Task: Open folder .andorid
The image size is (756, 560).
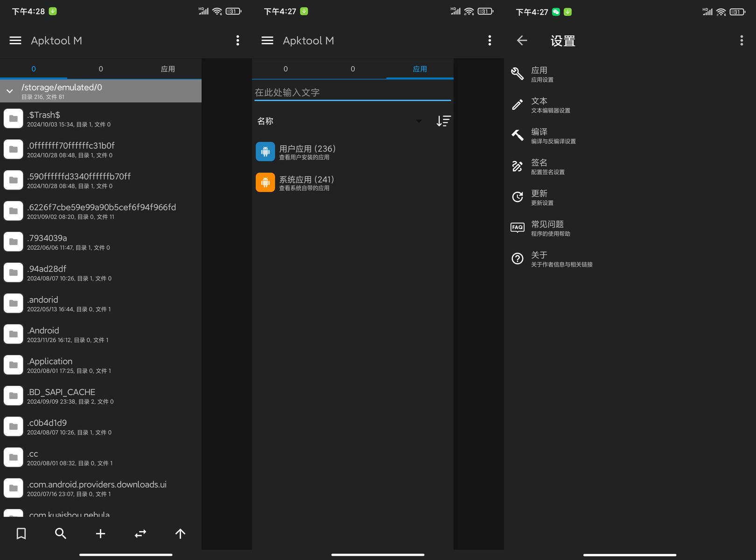Action: click(101, 303)
